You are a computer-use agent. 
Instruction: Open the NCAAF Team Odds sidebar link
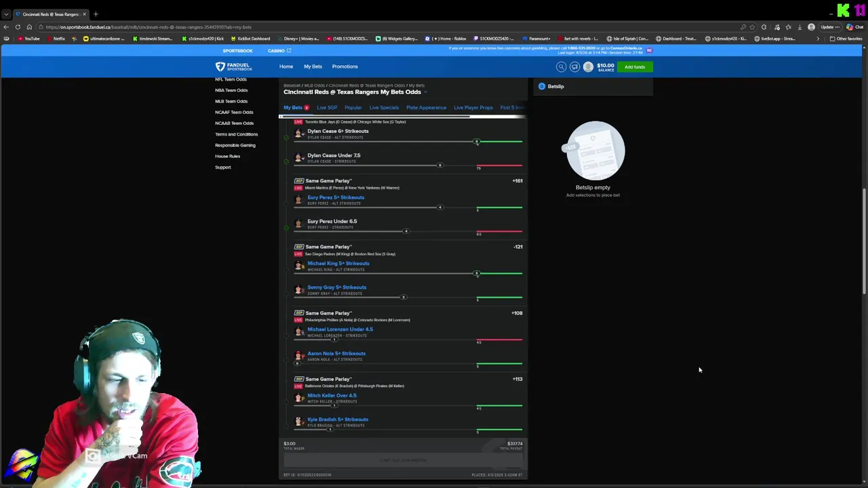click(234, 113)
